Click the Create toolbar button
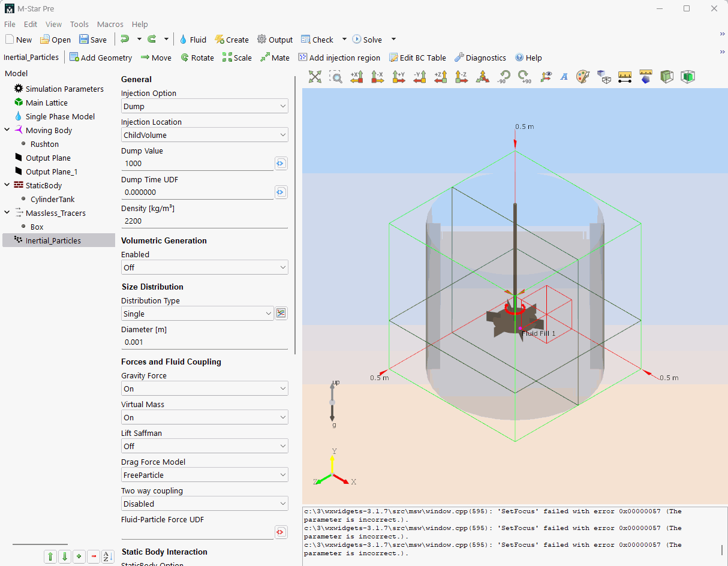This screenshot has width=728, height=566. pos(231,40)
